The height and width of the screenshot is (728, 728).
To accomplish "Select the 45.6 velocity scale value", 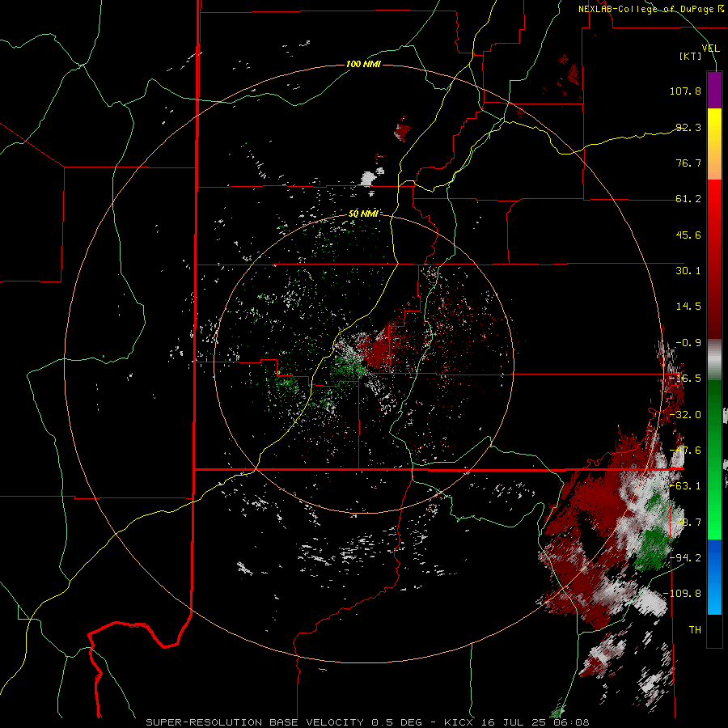I will click(688, 235).
